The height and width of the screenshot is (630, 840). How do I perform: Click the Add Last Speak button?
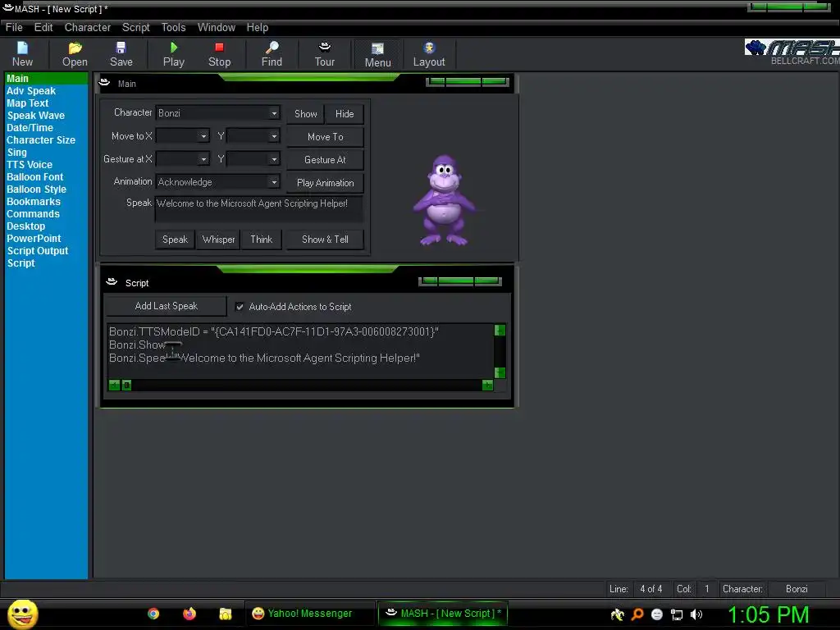click(166, 306)
